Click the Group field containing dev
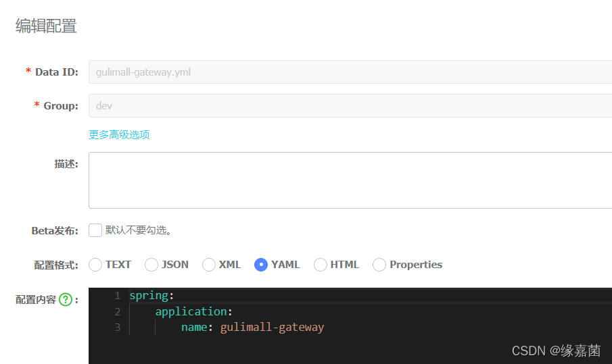The height and width of the screenshot is (364, 612). tap(350, 105)
